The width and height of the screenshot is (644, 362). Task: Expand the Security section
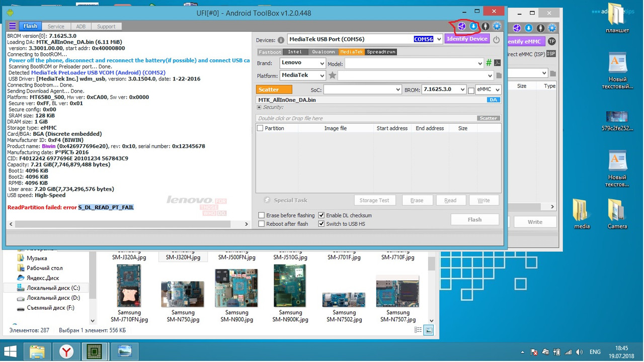coord(259,107)
